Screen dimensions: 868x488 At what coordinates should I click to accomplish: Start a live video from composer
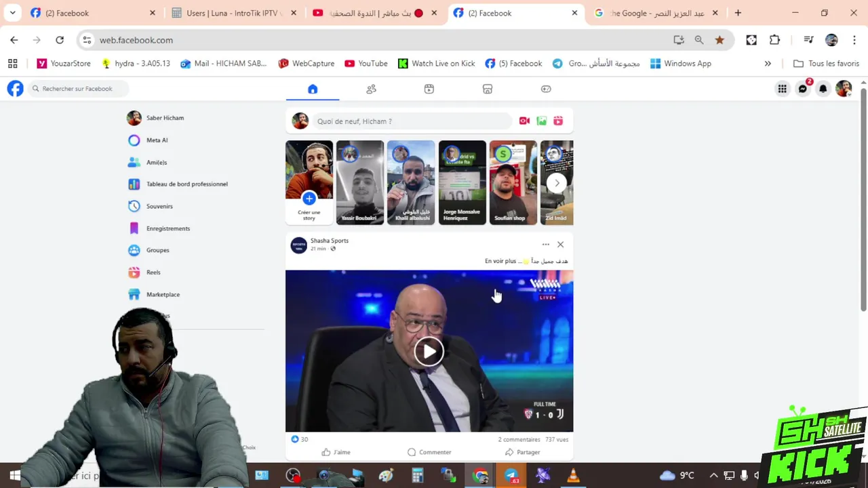[x=524, y=121]
